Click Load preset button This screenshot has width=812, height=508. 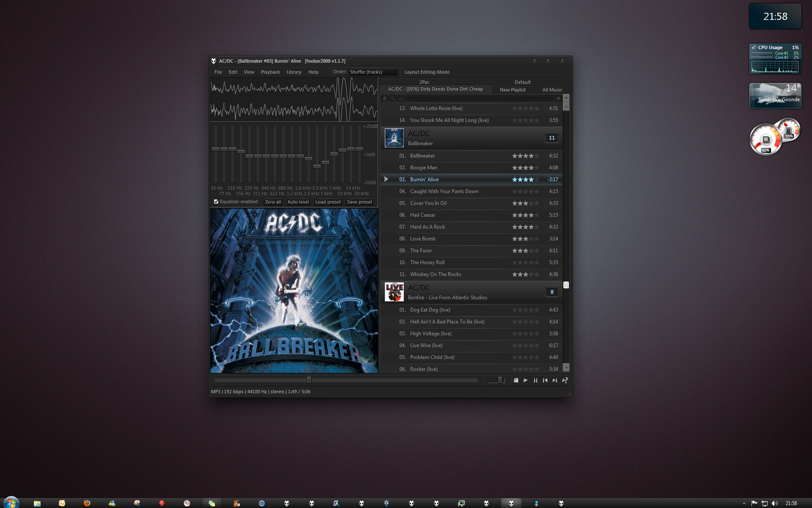point(328,202)
